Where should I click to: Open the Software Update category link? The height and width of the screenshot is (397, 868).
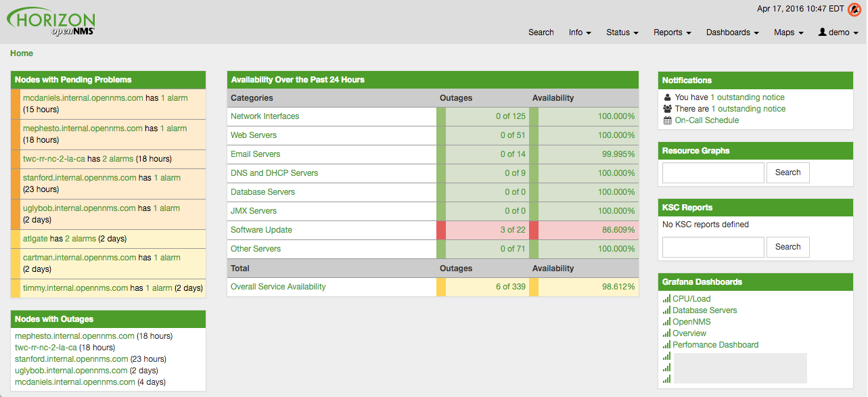point(261,230)
